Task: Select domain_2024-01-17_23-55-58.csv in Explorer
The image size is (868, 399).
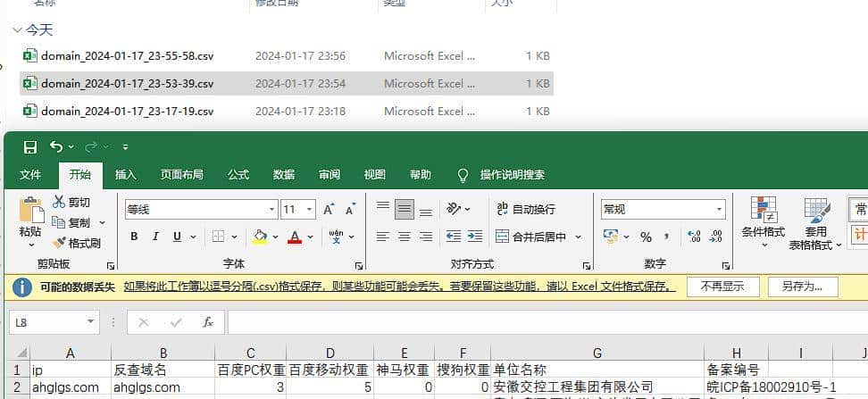Action: (x=128, y=56)
